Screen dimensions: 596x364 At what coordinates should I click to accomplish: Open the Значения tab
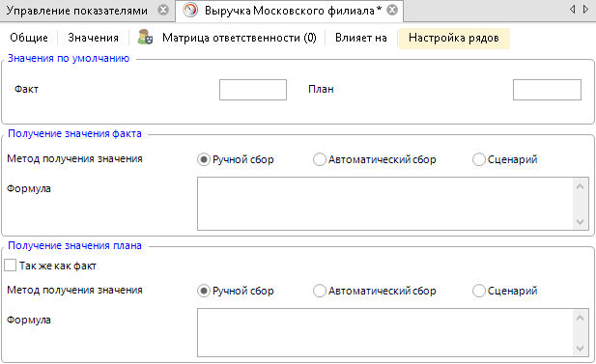coord(93,38)
